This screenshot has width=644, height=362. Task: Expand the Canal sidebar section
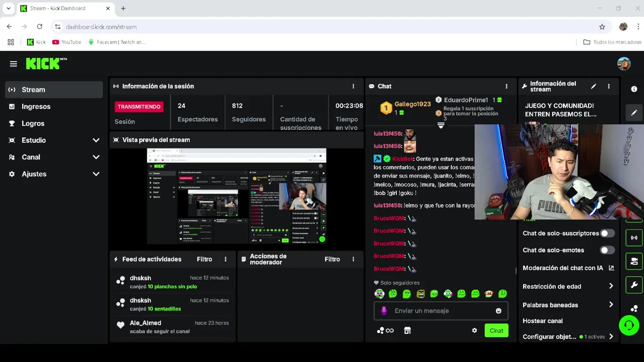54,157
